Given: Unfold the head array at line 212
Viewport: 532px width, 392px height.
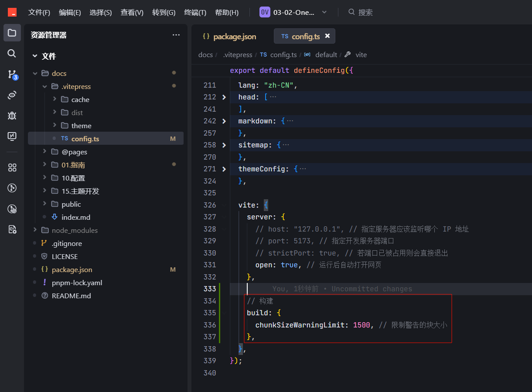Looking at the screenshot, I should [x=224, y=97].
